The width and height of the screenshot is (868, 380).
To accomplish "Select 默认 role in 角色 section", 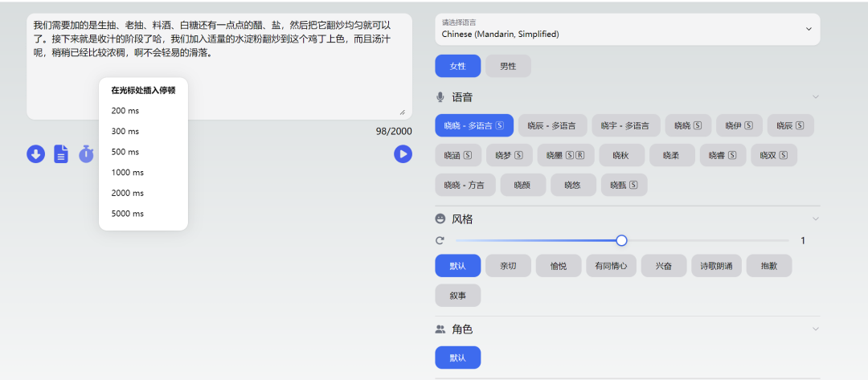I will [458, 358].
